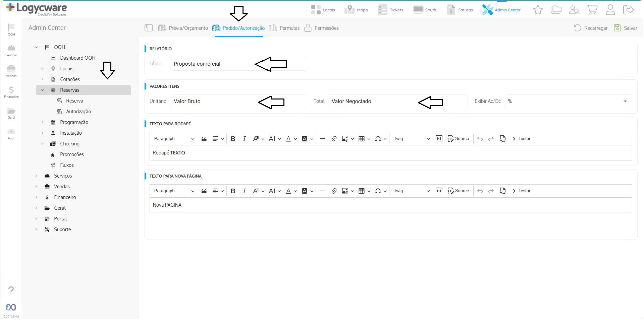Image resolution: width=644 pixels, height=334 pixels.
Task: Toggle Source view in the Rodapé editor
Action: [x=458, y=139]
